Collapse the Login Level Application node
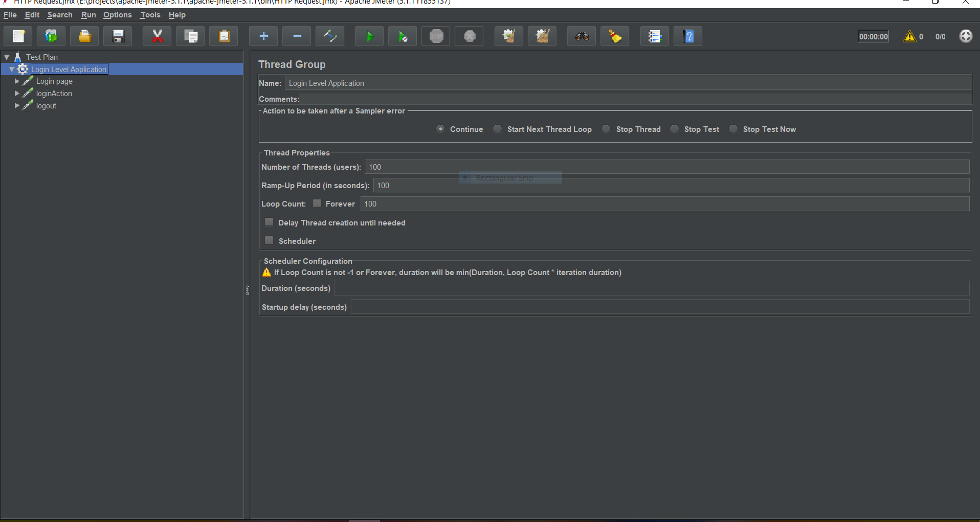980x522 pixels. [11, 69]
